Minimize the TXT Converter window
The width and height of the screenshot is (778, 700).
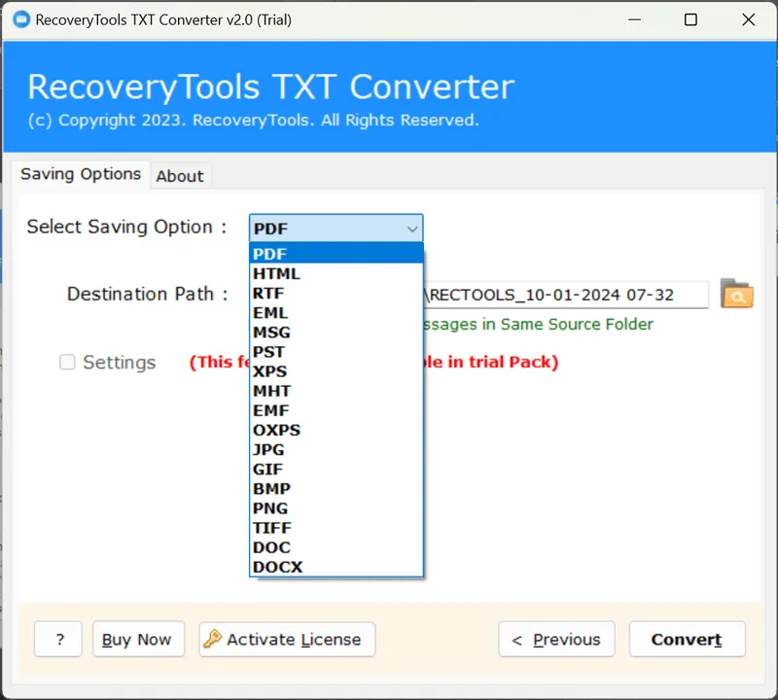[x=634, y=19]
